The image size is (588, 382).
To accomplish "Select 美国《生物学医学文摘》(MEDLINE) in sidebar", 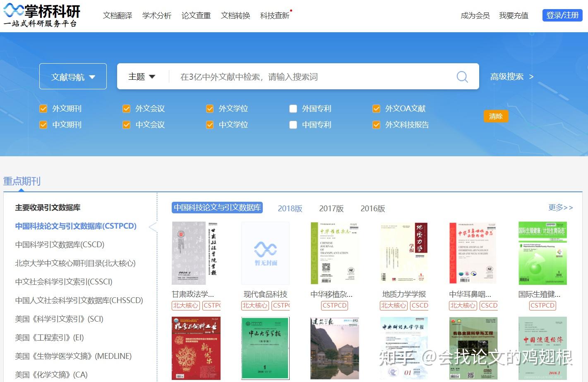I will pyautogui.click(x=73, y=356).
